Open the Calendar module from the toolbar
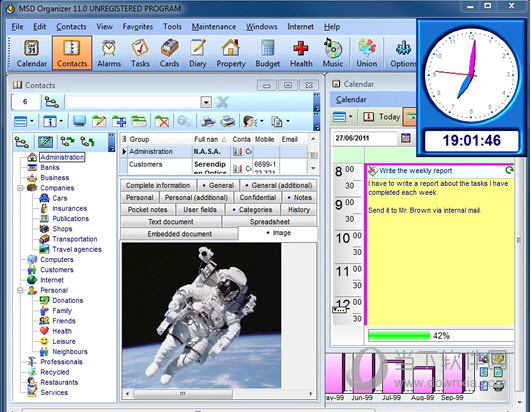531x412 pixels. point(31,53)
